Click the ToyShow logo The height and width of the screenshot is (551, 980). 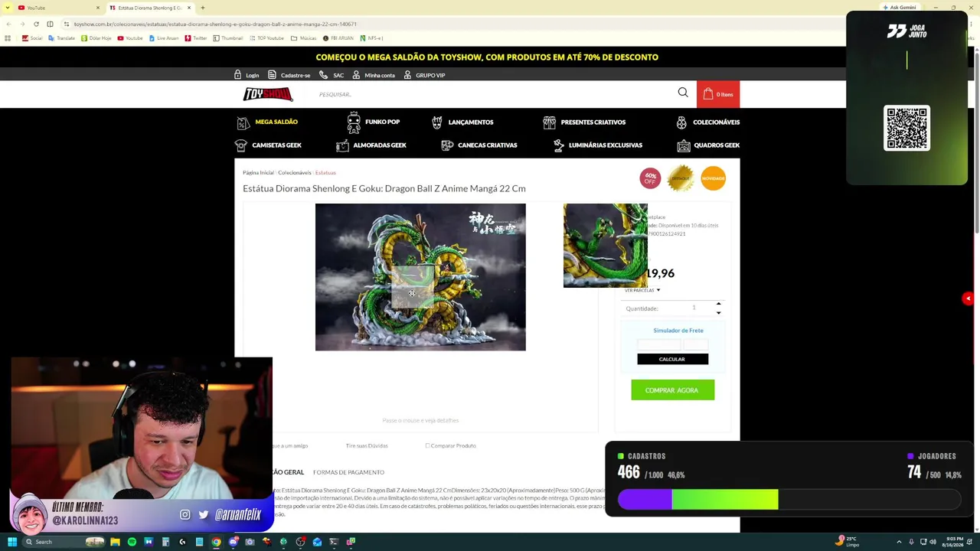click(268, 94)
